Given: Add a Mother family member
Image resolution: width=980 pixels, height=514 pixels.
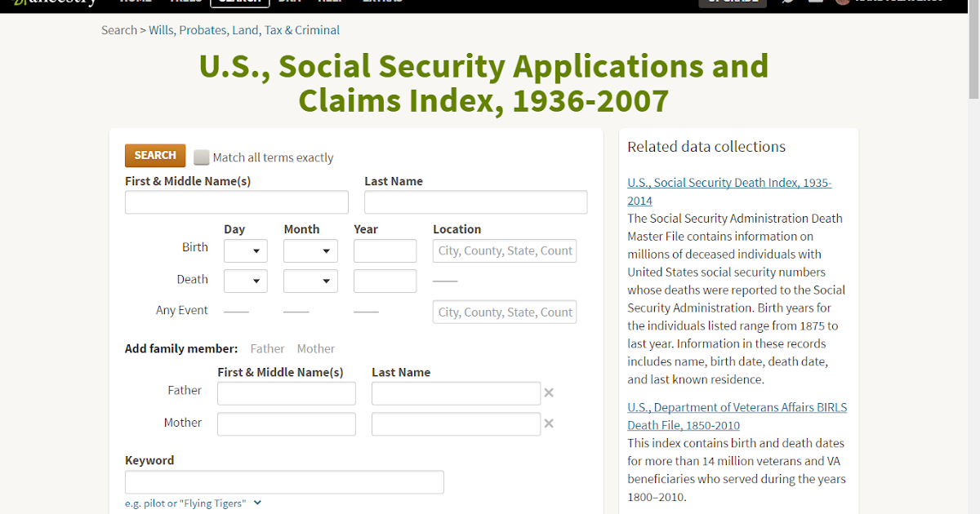Looking at the screenshot, I should click(316, 348).
